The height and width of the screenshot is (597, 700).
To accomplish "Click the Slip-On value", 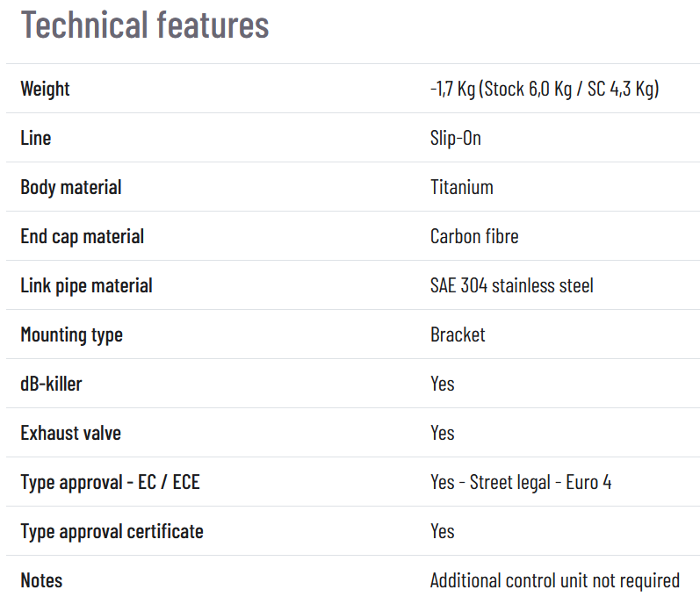I will [455, 138].
